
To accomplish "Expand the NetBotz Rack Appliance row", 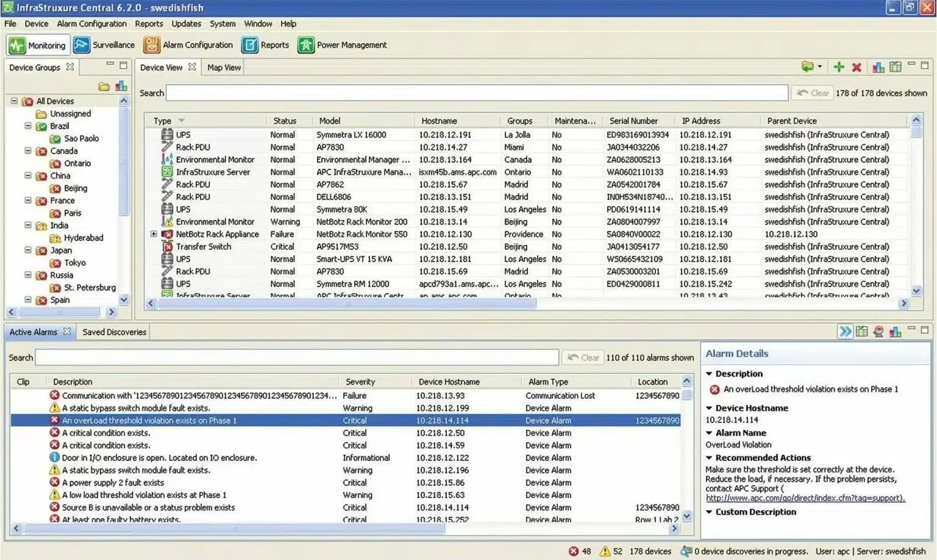I will click(x=154, y=234).
